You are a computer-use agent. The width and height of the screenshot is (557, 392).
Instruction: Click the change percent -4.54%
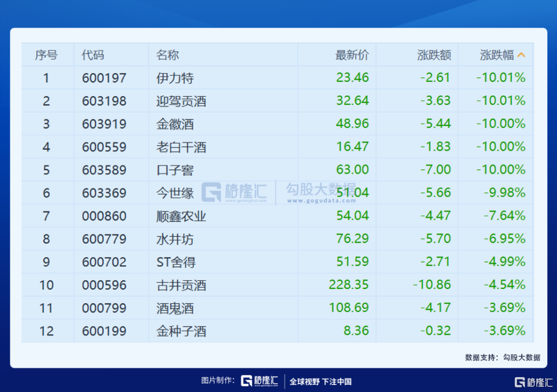coord(504,285)
